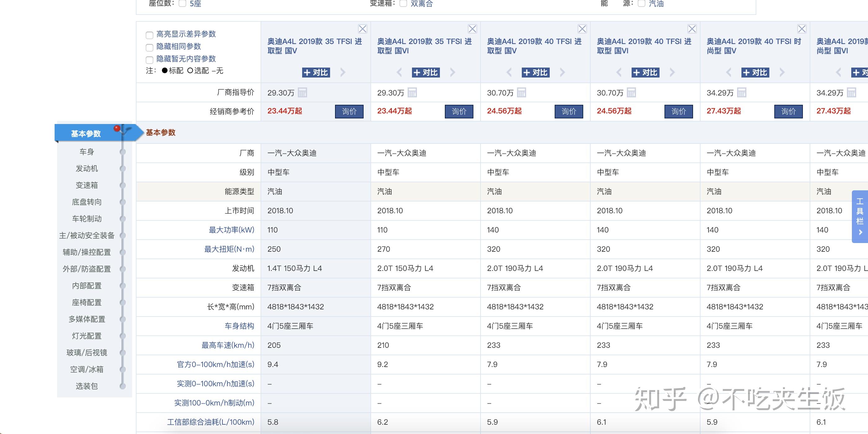Jump to 底盘转向 section
This screenshot has width=868, height=434.
tap(87, 202)
